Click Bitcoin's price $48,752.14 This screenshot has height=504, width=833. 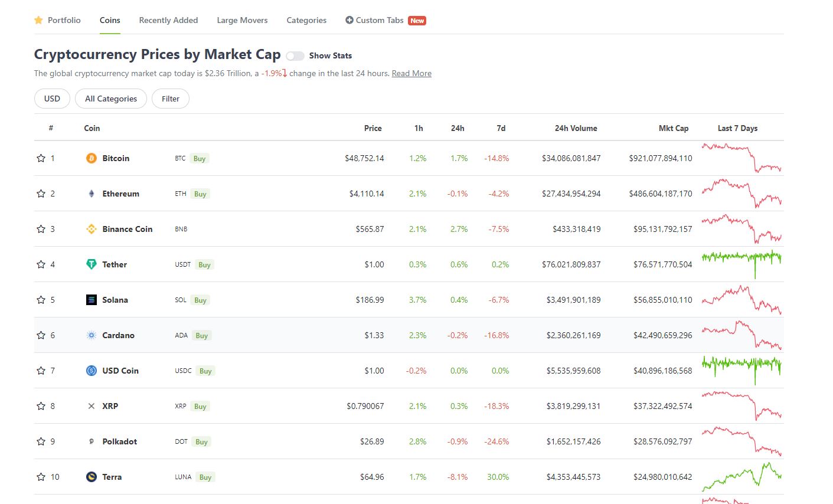[364, 158]
